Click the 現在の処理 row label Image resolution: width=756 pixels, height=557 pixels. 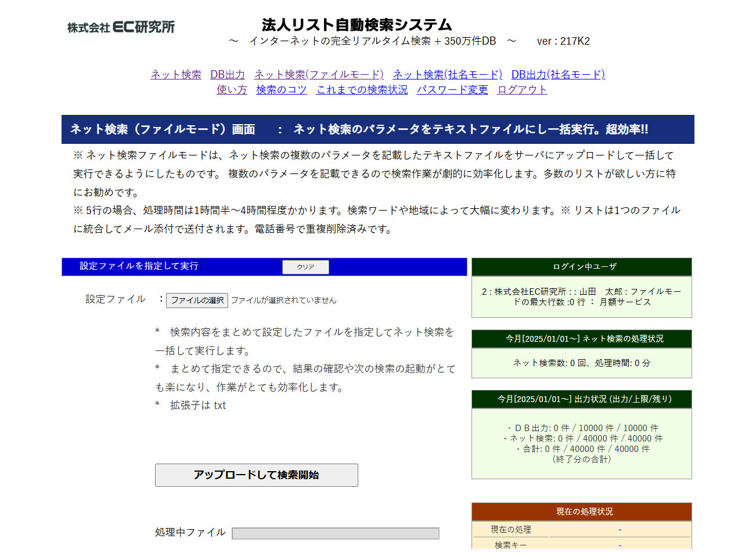click(x=511, y=530)
